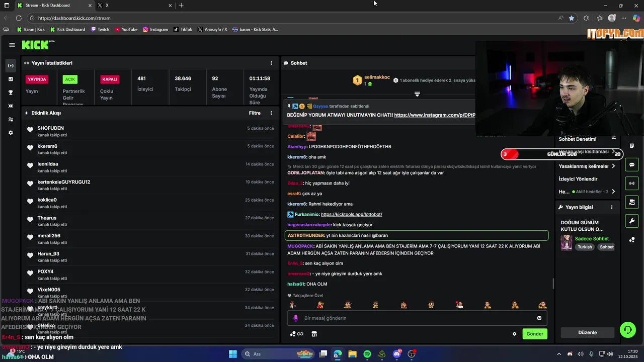Toggle the camera preview panel on the right rail
The width and height of the screenshot is (644, 362).
pos(632,202)
